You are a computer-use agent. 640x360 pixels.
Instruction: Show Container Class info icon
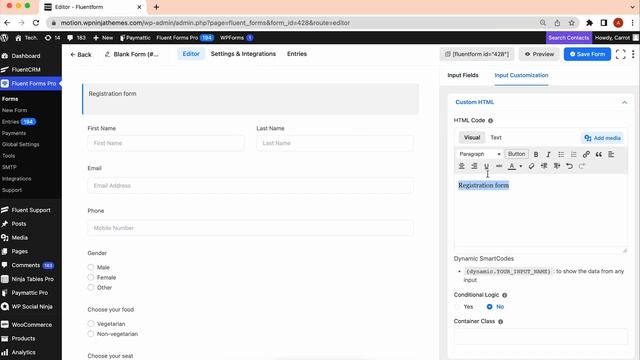coord(500,322)
